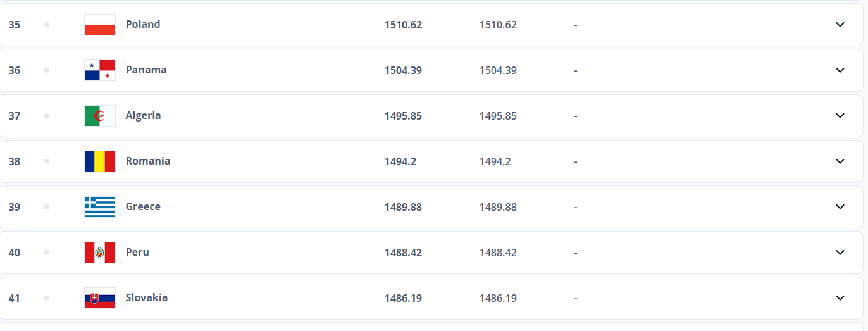Click the Slovakia flag icon
Viewport: 868px width, 331px height.
point(100,298)
